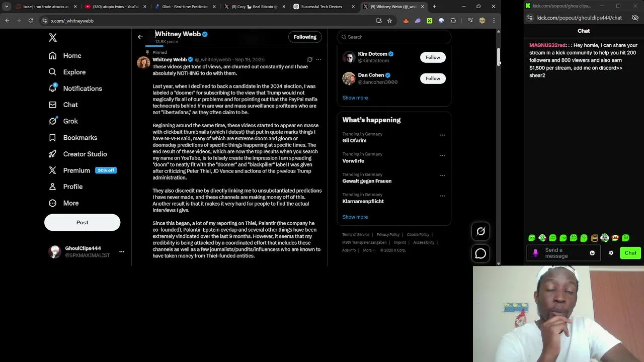Screen dimensions: 644x362
Task: Click Show more under What's happening
Action: pyautogui.click(x=355, y=217)
